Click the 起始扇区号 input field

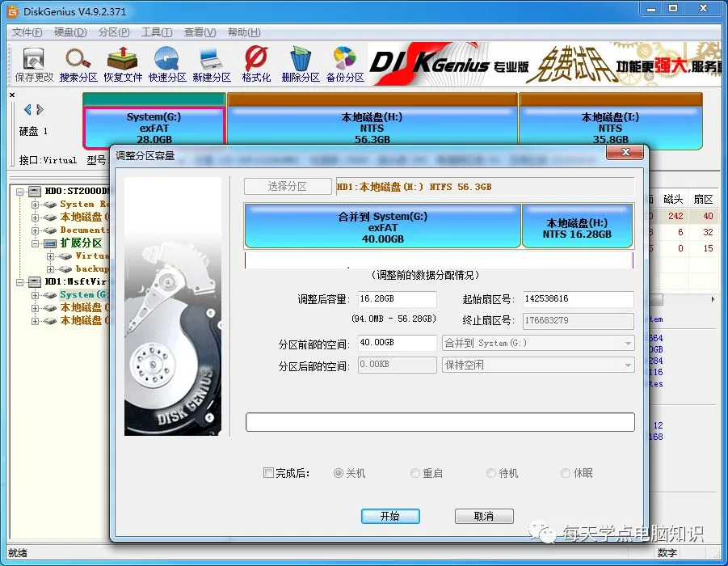[x=578, y=299]
